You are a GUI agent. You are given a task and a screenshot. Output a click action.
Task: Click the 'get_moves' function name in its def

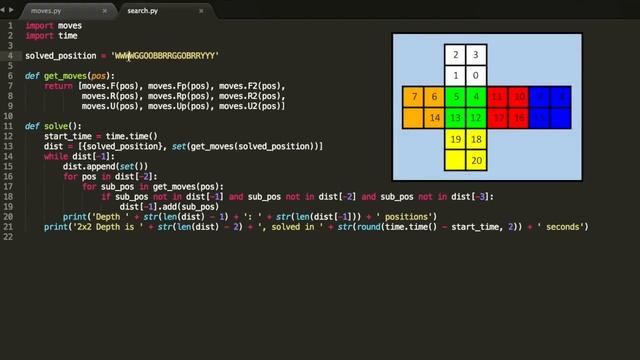65,76
